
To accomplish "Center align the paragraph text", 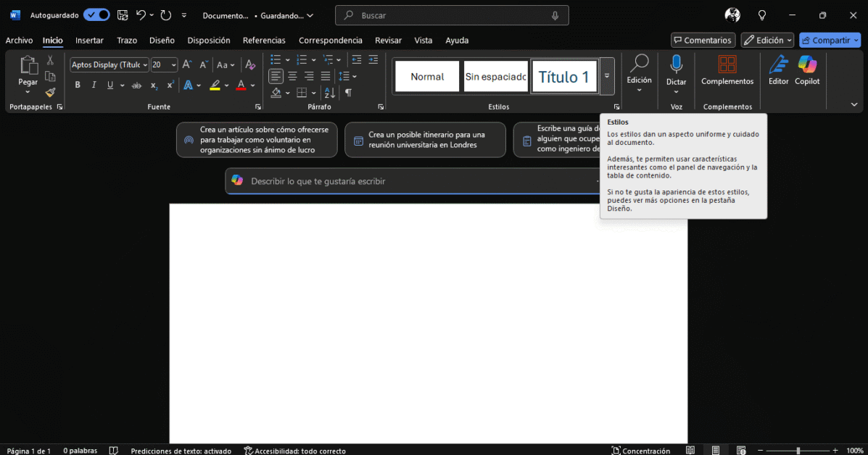I will (x=292, y=76).
